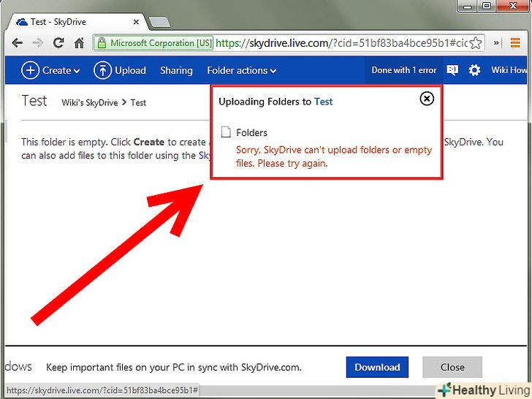Click the Upload button in the toolbar
This screenshot has width=532, height=399.
[120, 70]
